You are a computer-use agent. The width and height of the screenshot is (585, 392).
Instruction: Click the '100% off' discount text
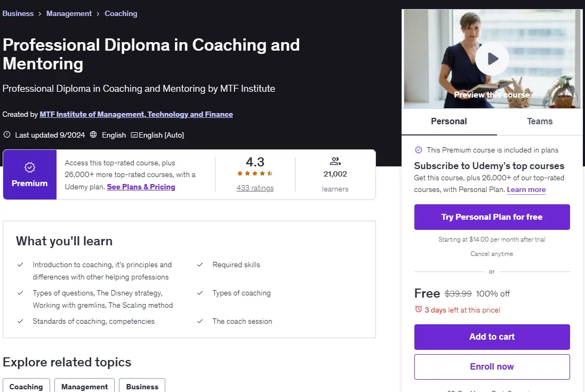coord(492,294)
